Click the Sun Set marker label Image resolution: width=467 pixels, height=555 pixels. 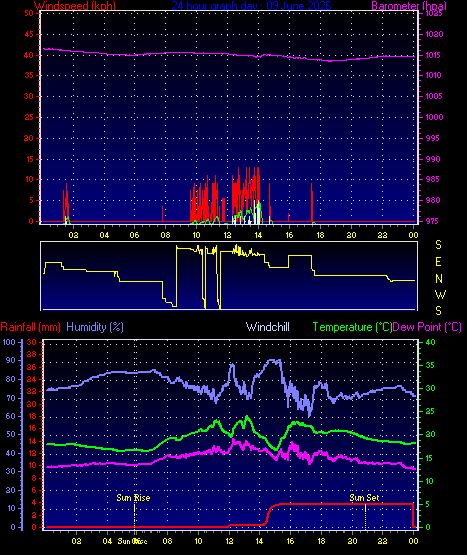364,498
